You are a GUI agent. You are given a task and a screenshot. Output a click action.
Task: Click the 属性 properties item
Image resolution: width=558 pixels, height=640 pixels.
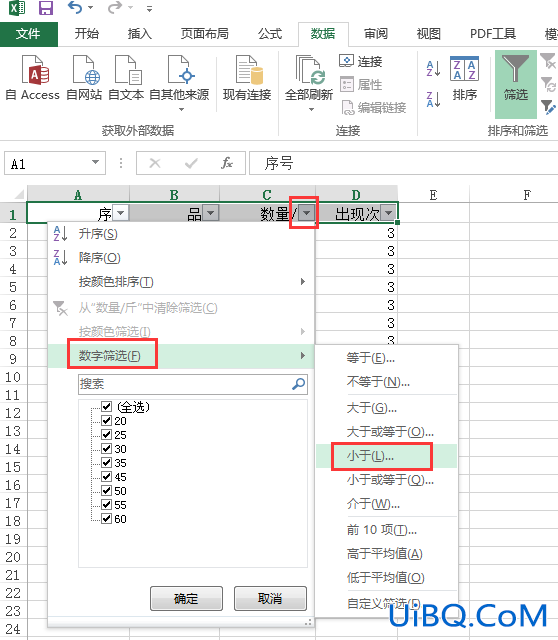coord(361,84)
